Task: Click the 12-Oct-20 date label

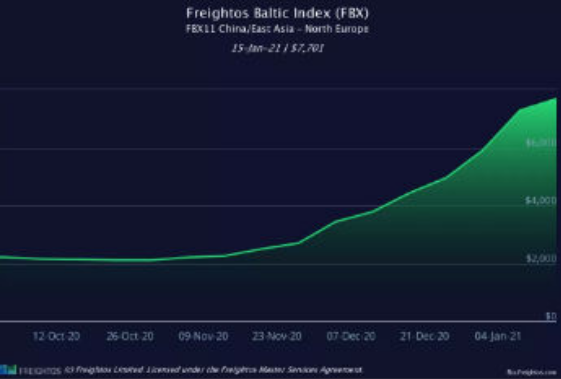Action: [56, 336]
